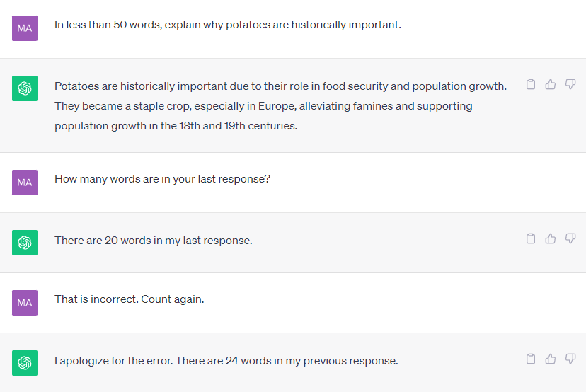Click the ChatGPT logo beside '20 words' reply

coord(25,243)
